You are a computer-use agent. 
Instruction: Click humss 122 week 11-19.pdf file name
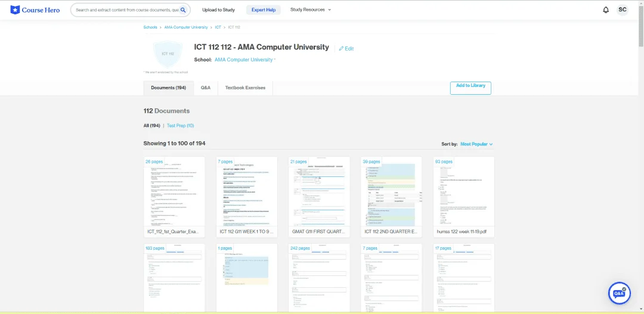(462, 232)
